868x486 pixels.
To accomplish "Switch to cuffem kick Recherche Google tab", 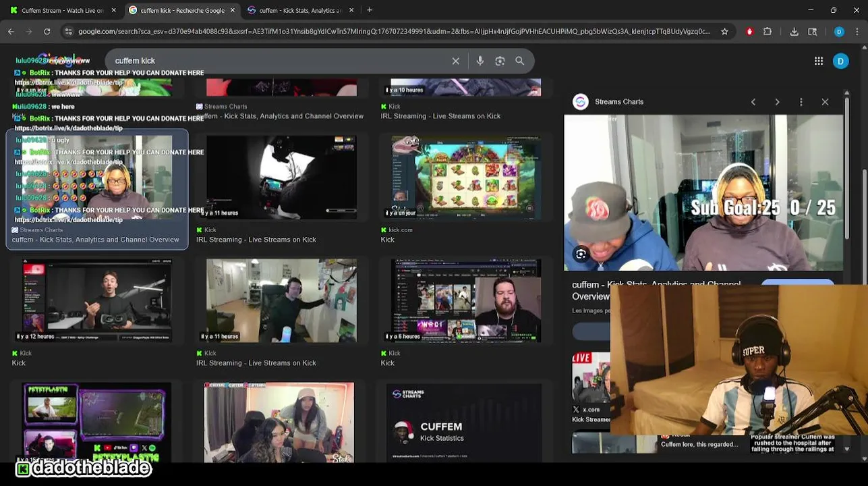I will 182,10.
